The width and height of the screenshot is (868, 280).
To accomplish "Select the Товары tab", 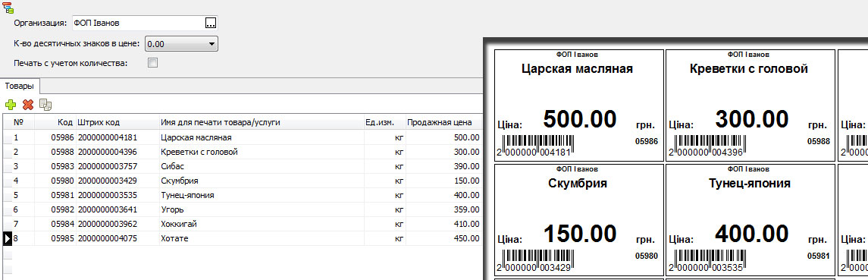I will point(20,87).
